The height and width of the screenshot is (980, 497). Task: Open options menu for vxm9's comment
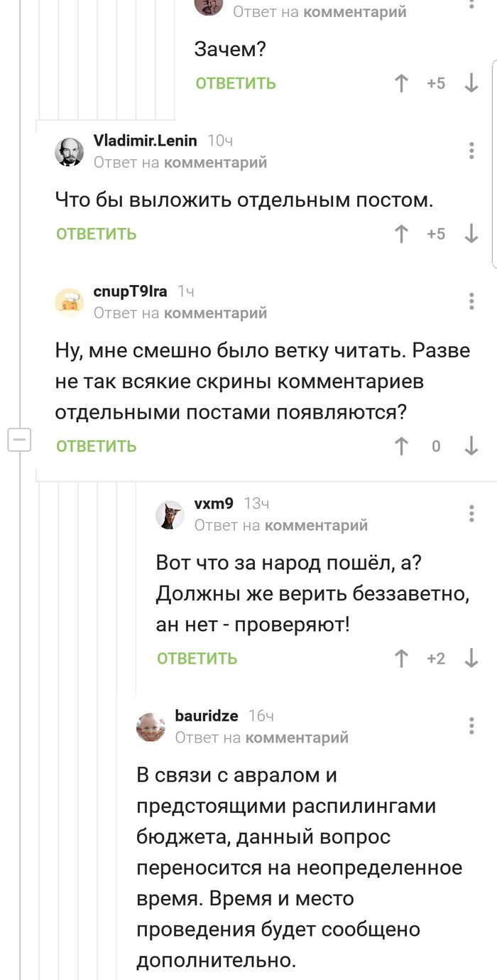click(471, 513)
